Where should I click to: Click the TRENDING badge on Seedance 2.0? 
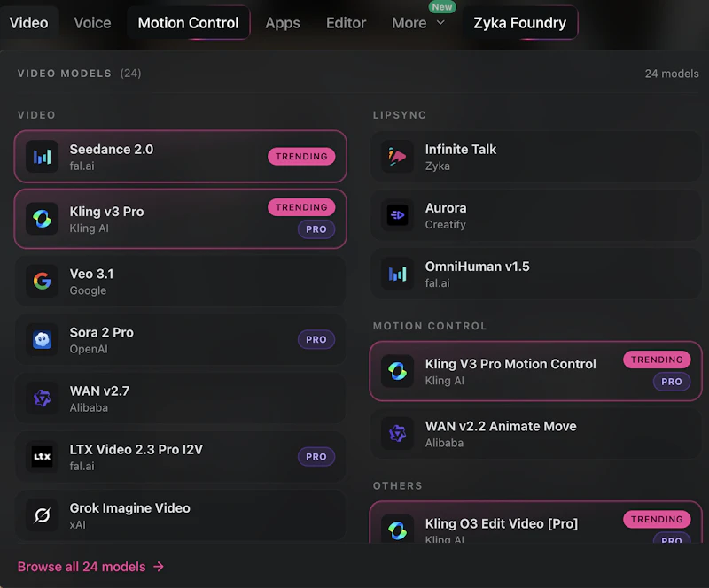[x=301, y=157]
